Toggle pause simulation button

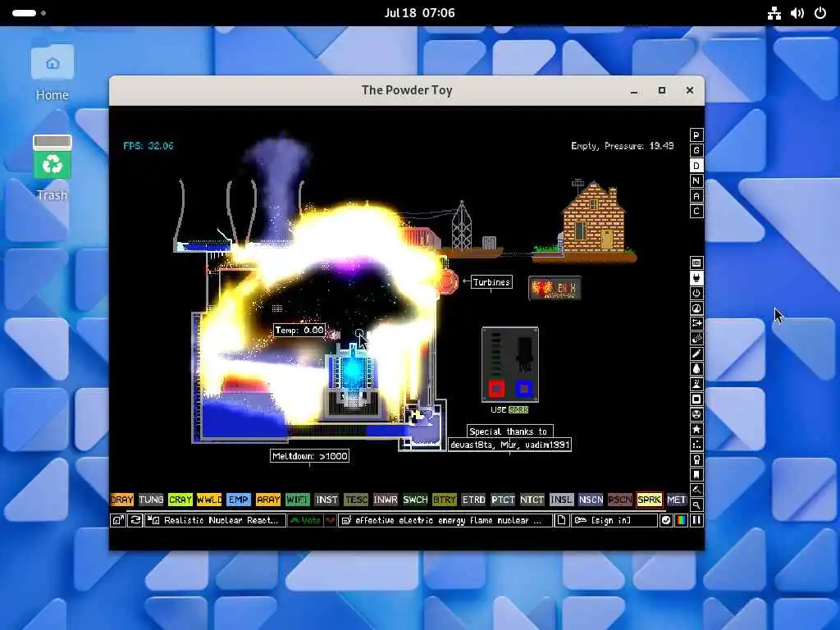point(696,520)
